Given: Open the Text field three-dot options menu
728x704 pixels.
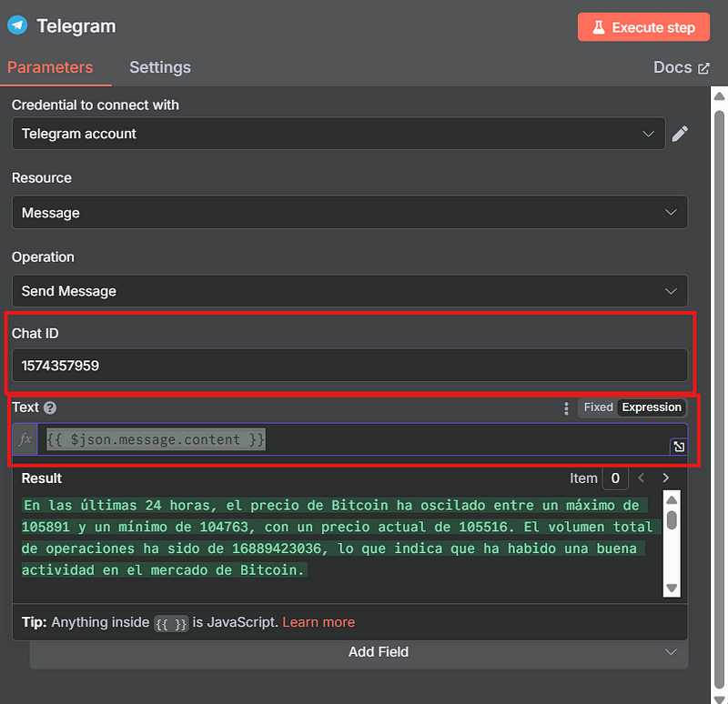Looking at the screenshot, I should click(566, 407).
